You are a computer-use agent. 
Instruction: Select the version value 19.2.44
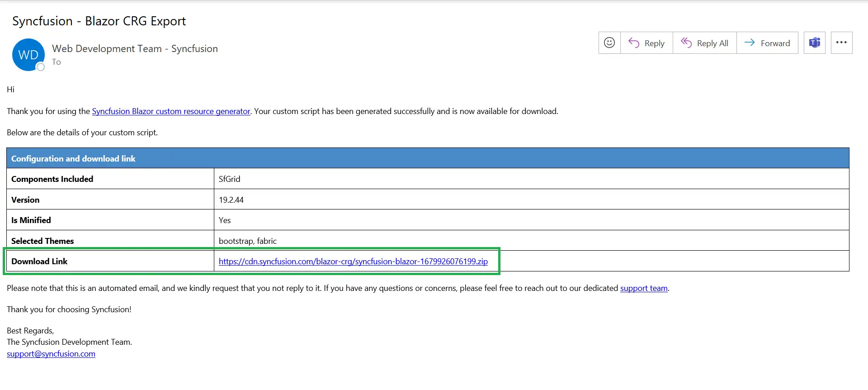[231, 200]
